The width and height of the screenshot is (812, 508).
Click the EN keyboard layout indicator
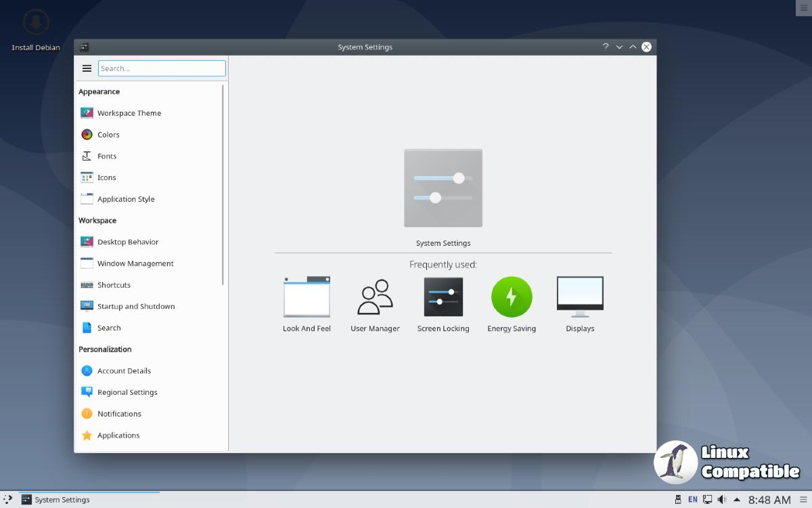(693, 500)
